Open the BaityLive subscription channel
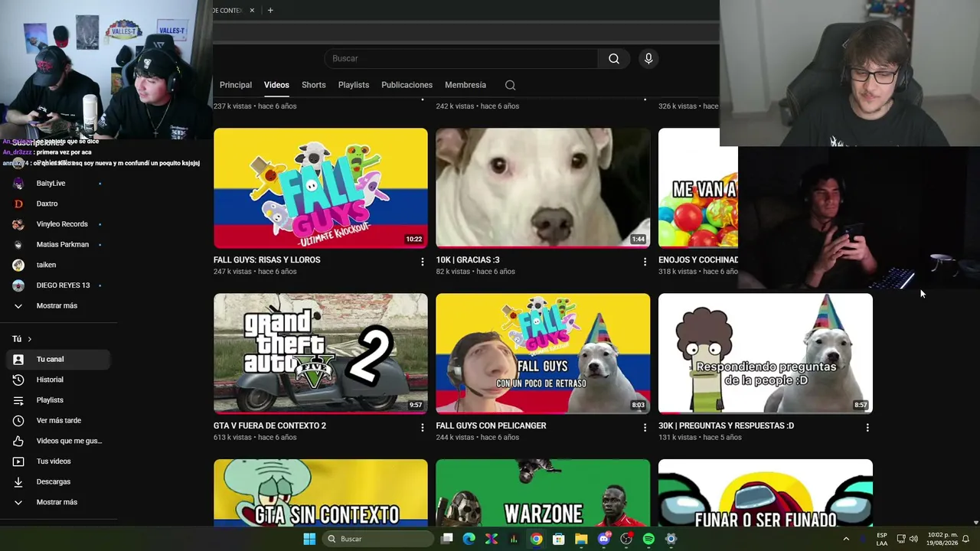This screenshot has width=980, height=551. (x=59, y=183)
